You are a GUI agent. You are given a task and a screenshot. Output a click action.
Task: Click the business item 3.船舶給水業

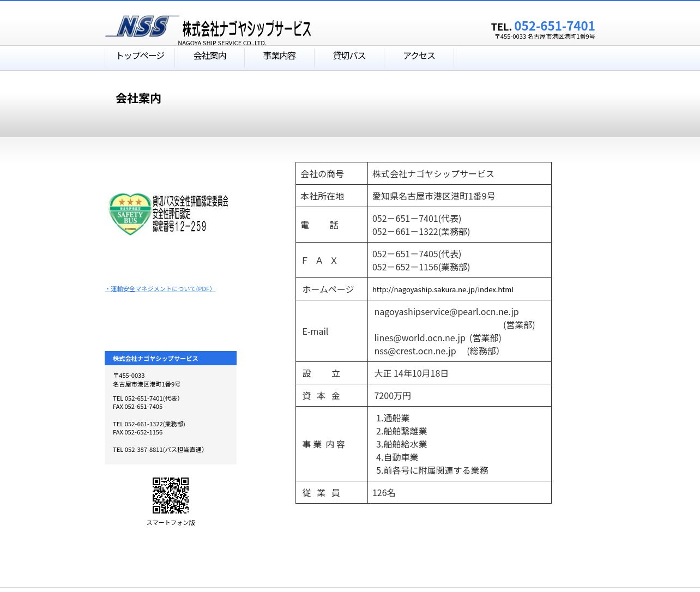coord(401,444)
